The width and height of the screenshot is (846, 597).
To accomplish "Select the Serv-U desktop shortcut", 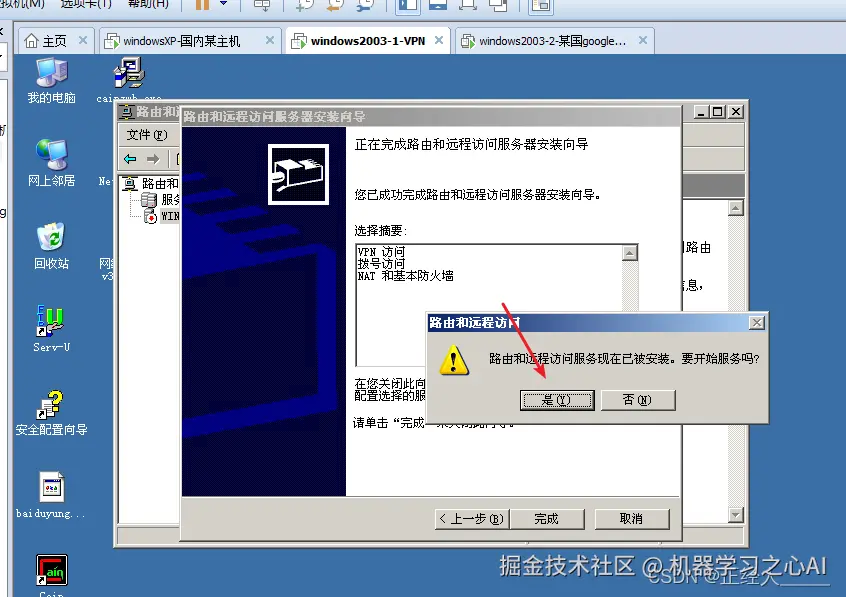I will coord(51,329).
